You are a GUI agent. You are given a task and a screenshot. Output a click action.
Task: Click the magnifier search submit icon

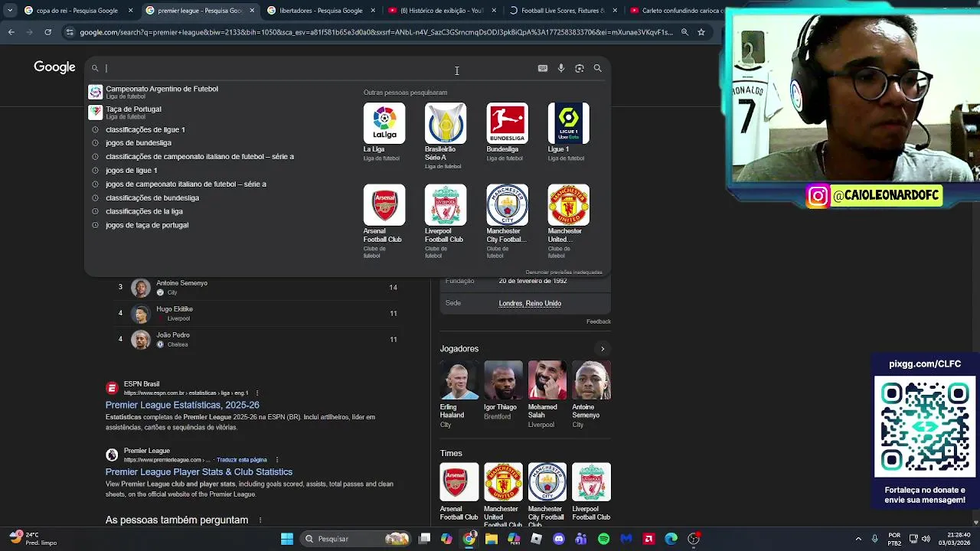598,68
